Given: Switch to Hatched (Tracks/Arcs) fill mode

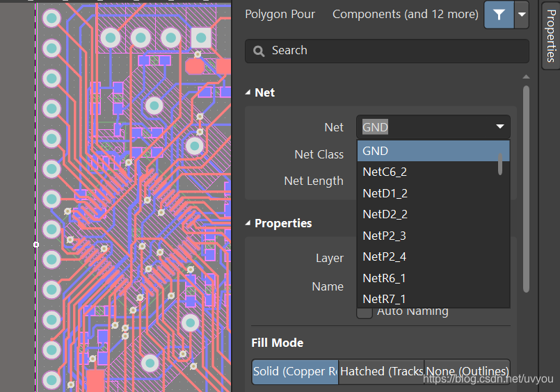Looking at the screenshot, I should pos(381,372).
